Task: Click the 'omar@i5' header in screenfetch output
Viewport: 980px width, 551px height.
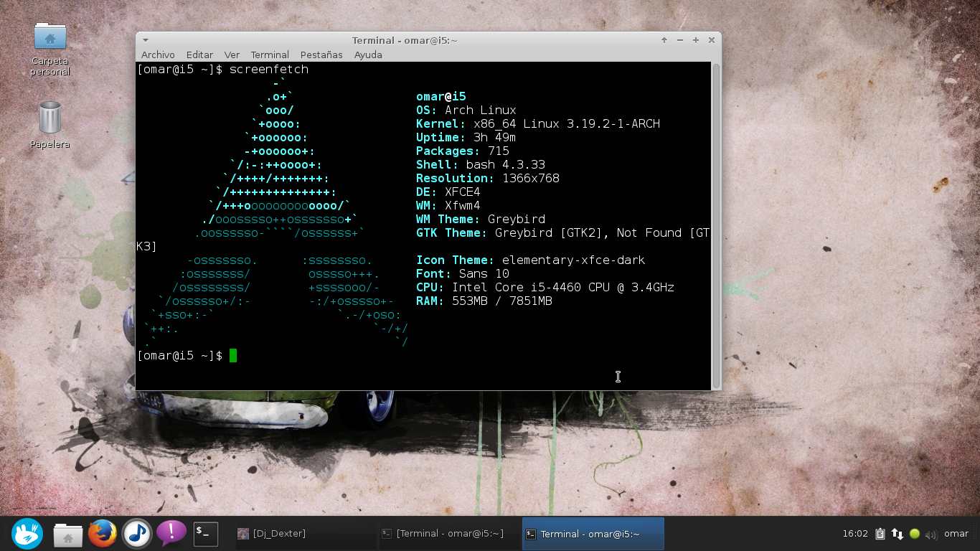Action: coord(441,97)
